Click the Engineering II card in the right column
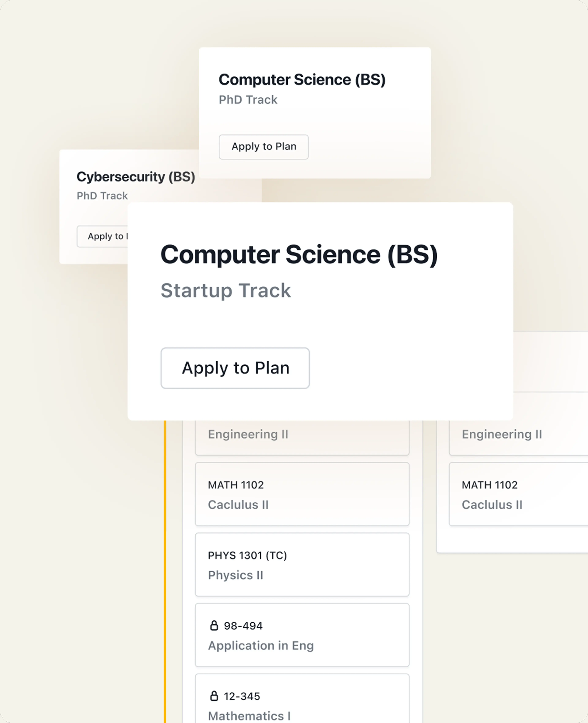The width and height of the screenshot is (588, 723). 518,437
